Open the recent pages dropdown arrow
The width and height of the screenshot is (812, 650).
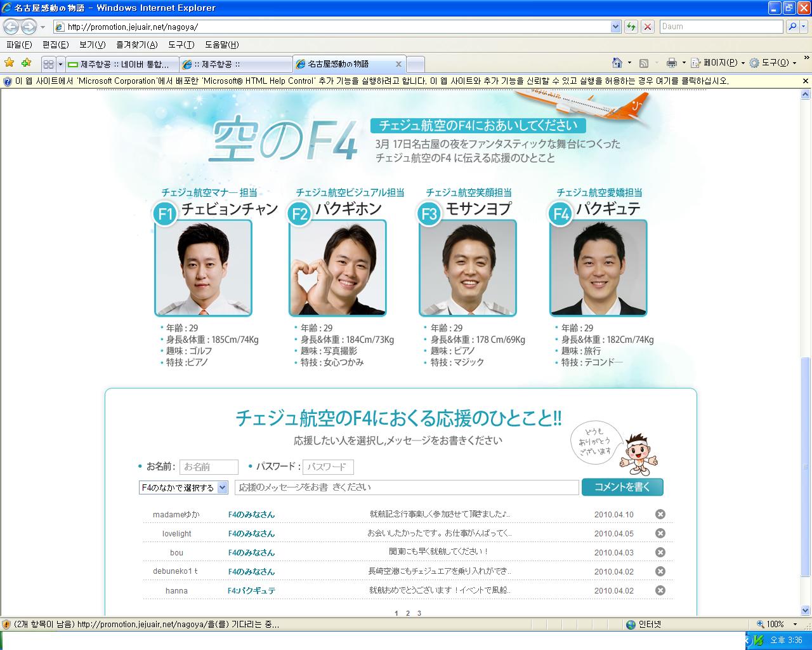[x=43, y=27]
